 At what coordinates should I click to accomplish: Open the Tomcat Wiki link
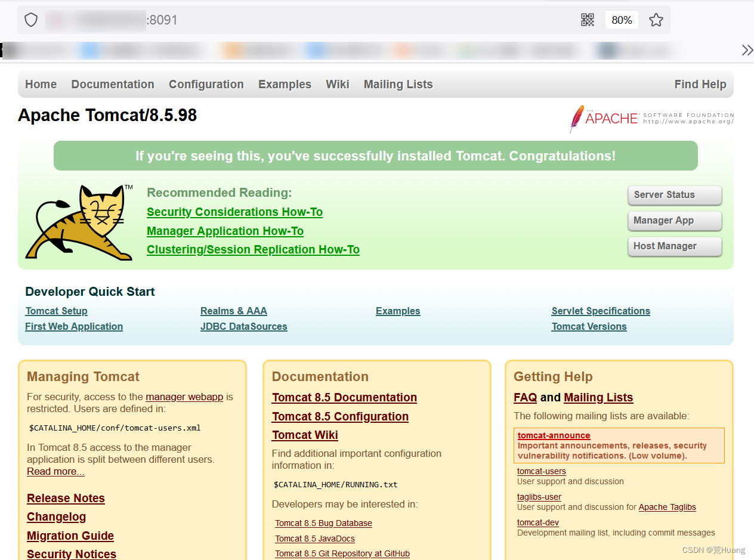pyautogui.click(x=305, y=435)
